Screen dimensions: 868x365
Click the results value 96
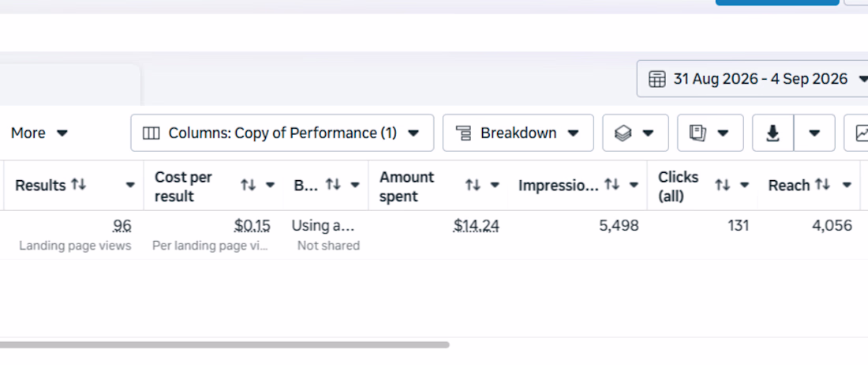(x=122, y=225)
